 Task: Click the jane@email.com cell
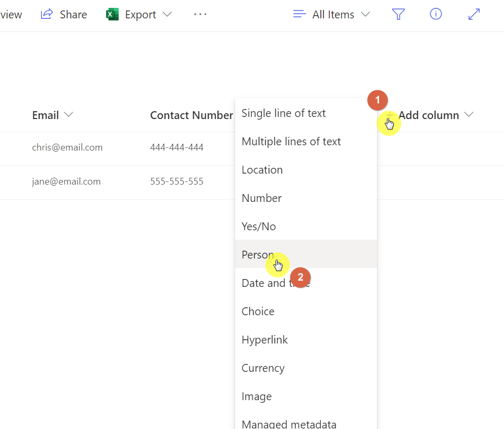[66, 181]
